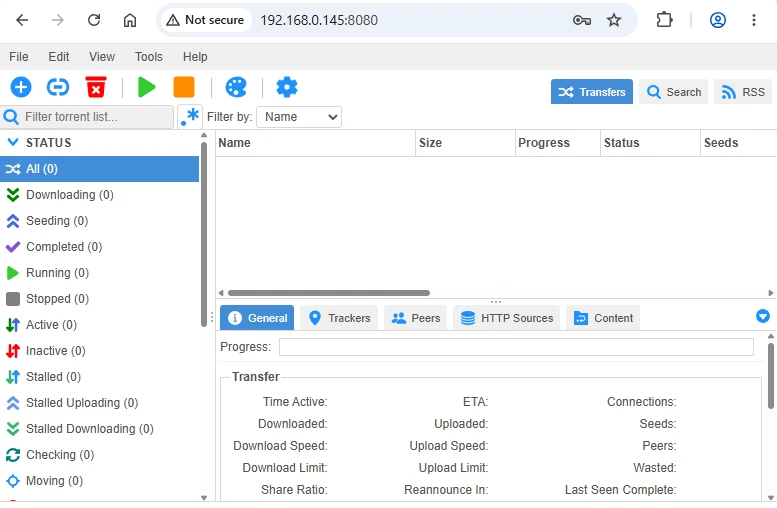Collapse properties panel with blue down arrow

click(763, 316)
